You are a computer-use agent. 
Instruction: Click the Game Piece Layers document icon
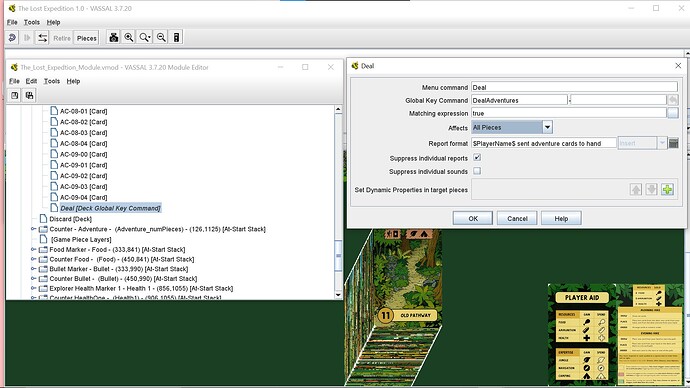tap(43, 239)
